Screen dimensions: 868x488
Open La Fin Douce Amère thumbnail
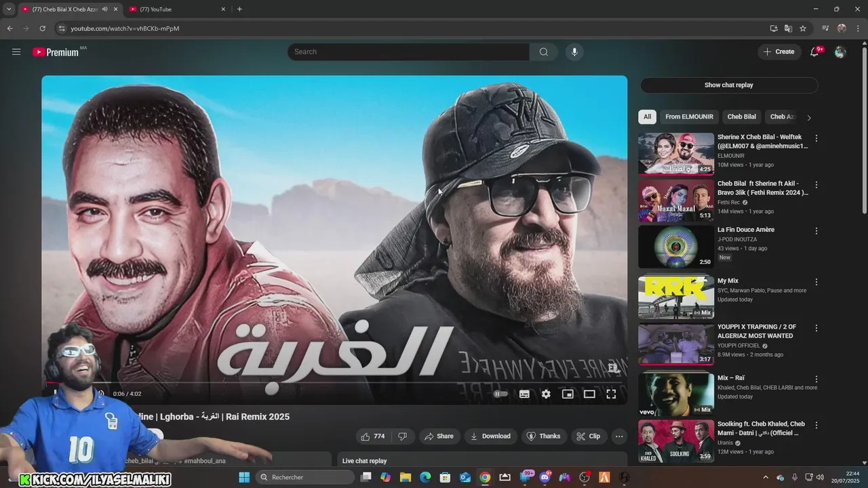point(676,246)
